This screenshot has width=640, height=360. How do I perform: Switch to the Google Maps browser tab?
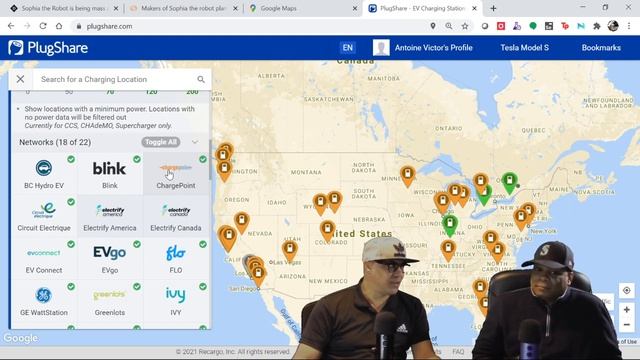tap(302, 8)
